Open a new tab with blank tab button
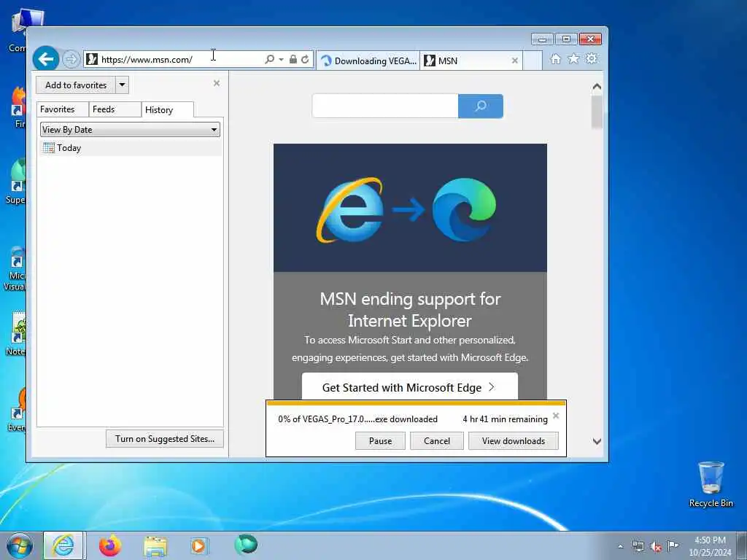The image size is (747, 560). pyautogui.click(x=533, y=61)
